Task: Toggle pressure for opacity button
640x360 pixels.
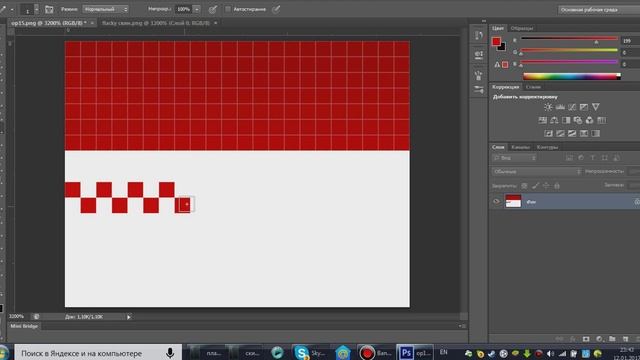Action: tap(213, 9)
